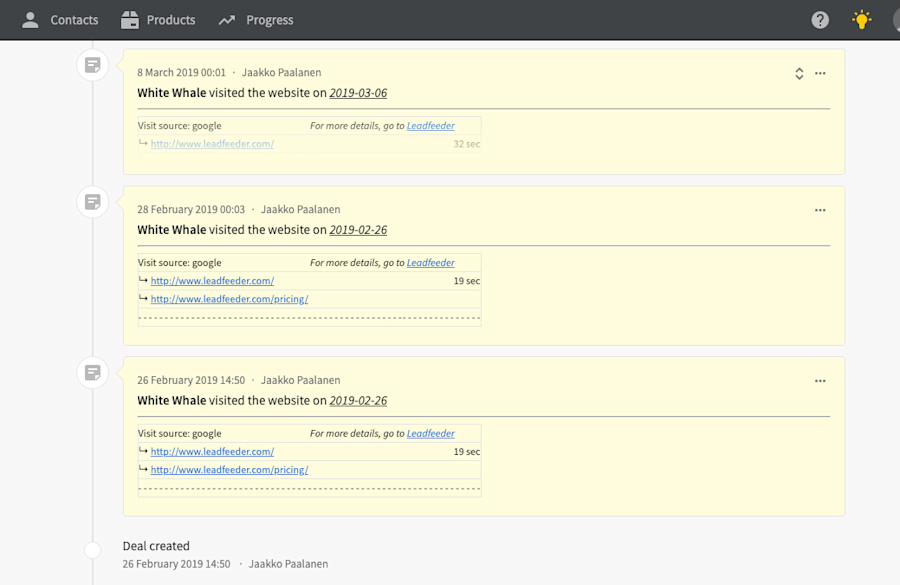Open the ellipsis menu on the 26 February note
The image size is (900, 585).
click(x=820, y=380)
